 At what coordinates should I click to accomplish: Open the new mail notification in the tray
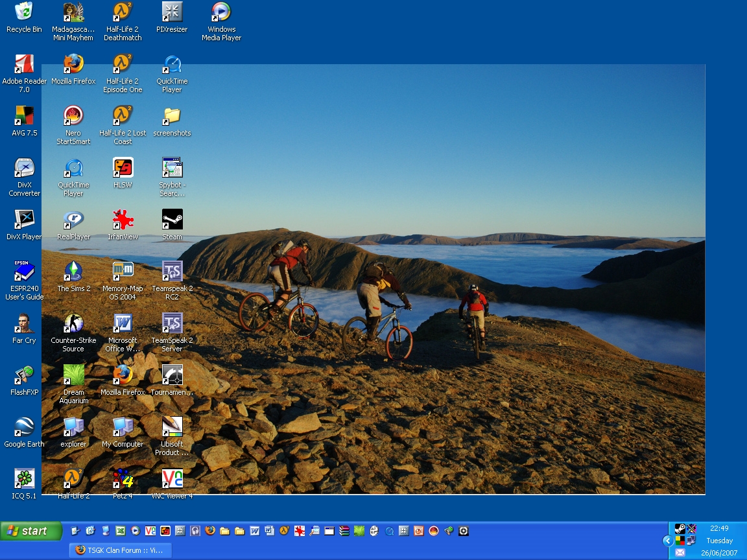(680, 552)
